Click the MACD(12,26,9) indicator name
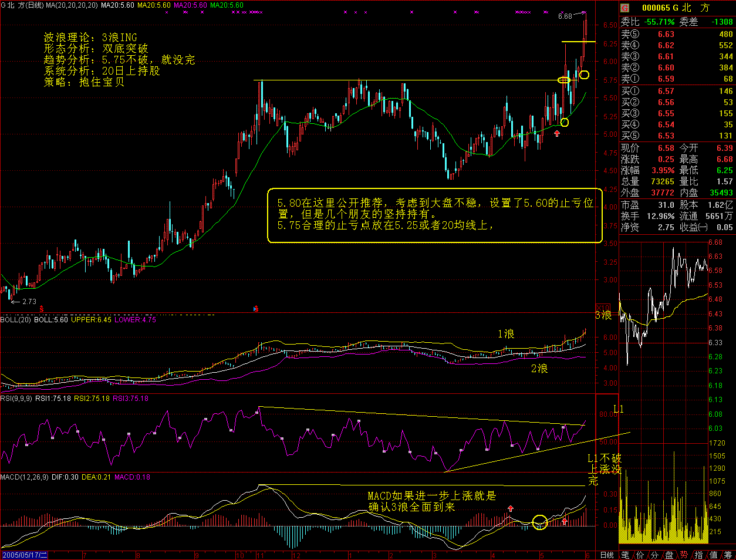This screenshot has height=560, width=736. click(x=25, y=477)
